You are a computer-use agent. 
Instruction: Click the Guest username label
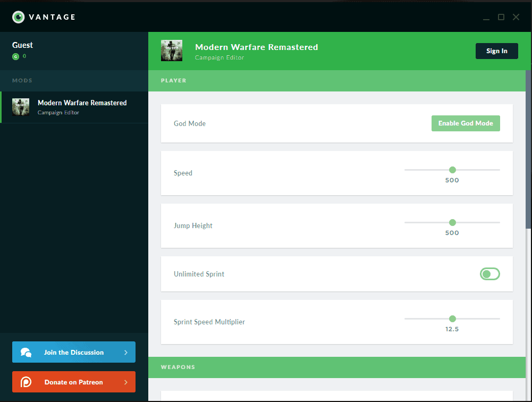(x=22, y=45)
